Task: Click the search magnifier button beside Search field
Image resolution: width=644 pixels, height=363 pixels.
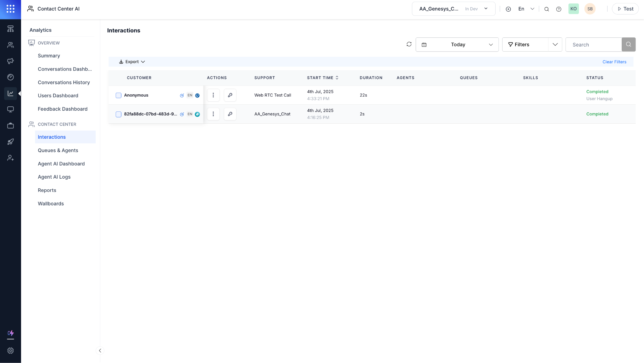Action: pos(628,44)
